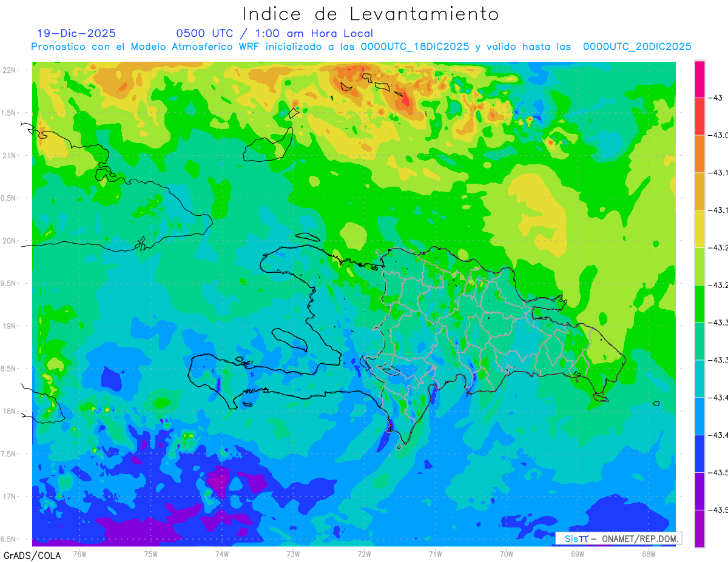Click the '-43' value atop the legend
The image size is (728, 562).
[x=715, y=98]
